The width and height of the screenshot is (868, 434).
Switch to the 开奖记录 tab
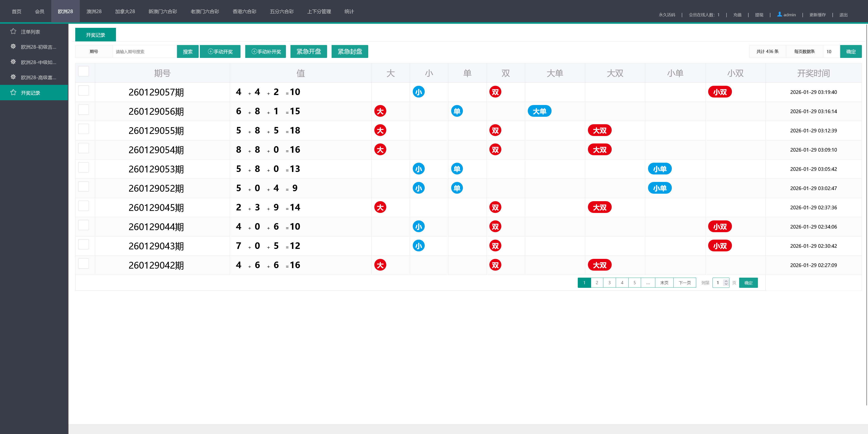tap(95, 35)
